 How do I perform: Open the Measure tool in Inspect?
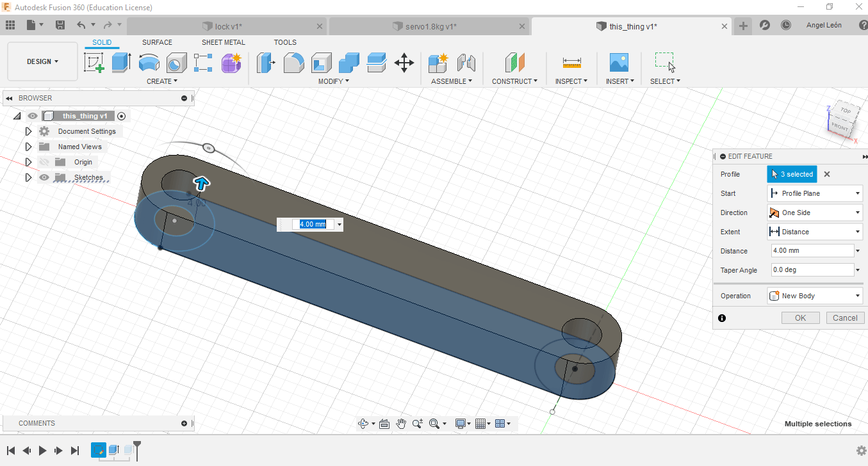pyautogui.click(x=571, y=63)
